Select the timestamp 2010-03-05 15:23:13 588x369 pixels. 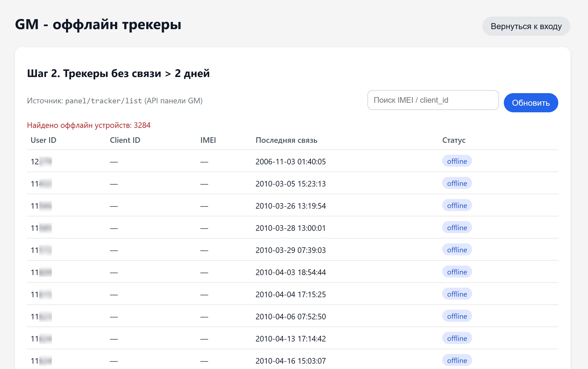click(291, 184)
